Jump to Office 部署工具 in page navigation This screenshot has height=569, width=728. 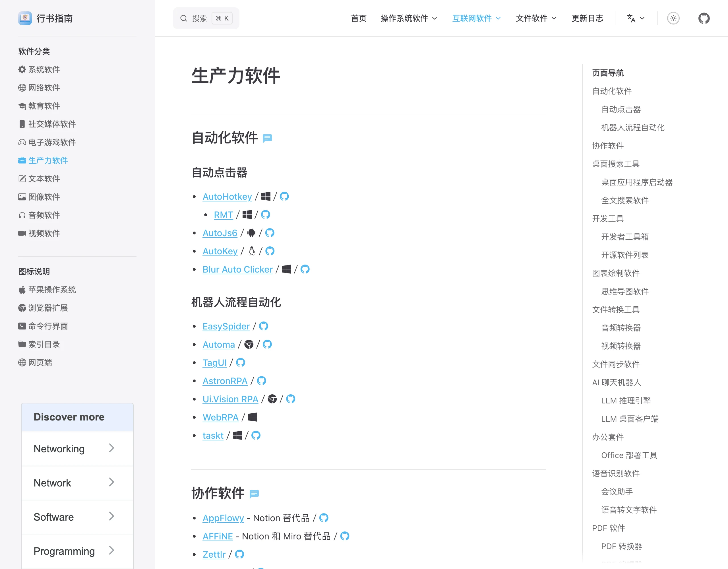click(629, 455)
